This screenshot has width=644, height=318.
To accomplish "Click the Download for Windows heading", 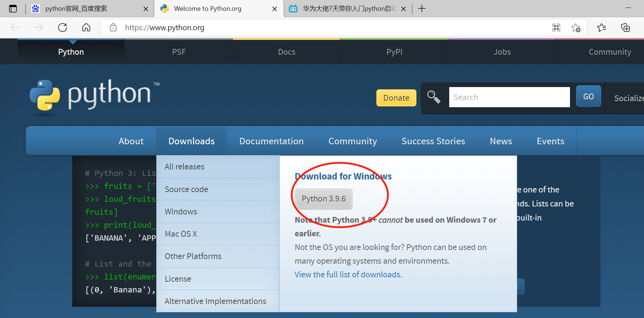I will click(343, 176).
